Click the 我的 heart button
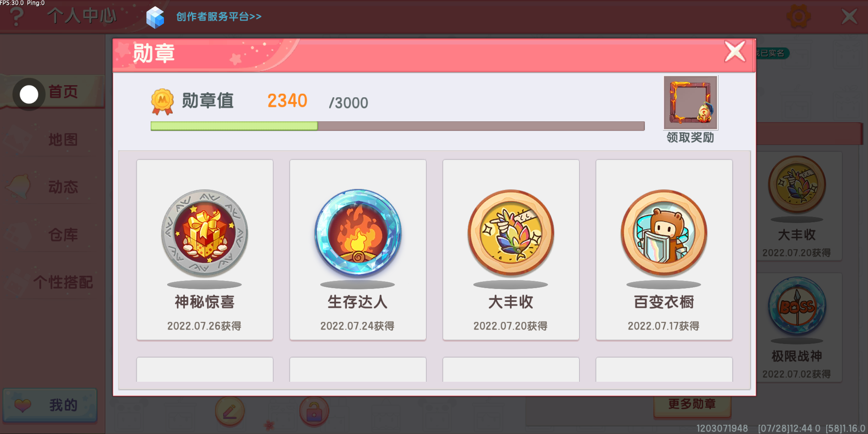868x434 pixels. point(50,405)
